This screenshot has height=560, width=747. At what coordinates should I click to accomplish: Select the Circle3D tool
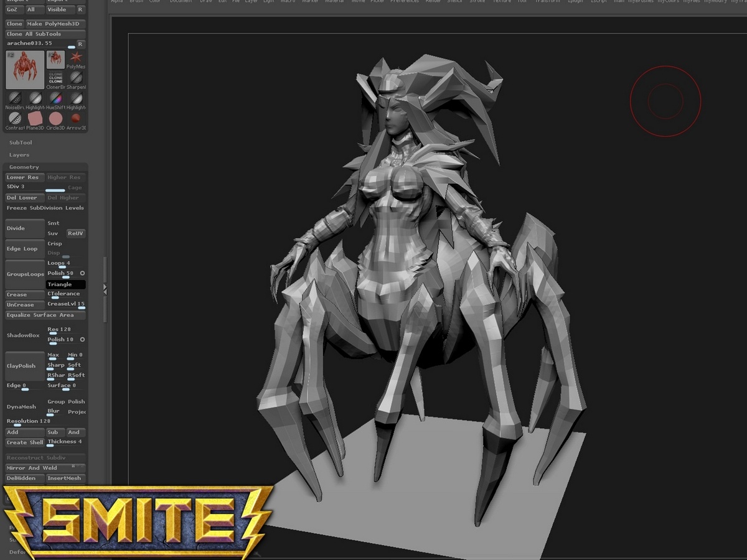pyautogui.click(x=55, y=118)
